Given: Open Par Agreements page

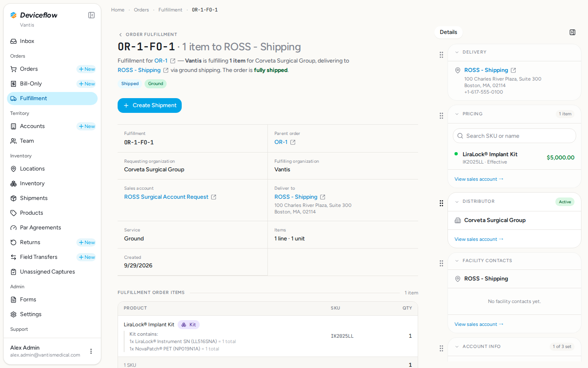Looking at the screenshot, I should click(52, 228).
